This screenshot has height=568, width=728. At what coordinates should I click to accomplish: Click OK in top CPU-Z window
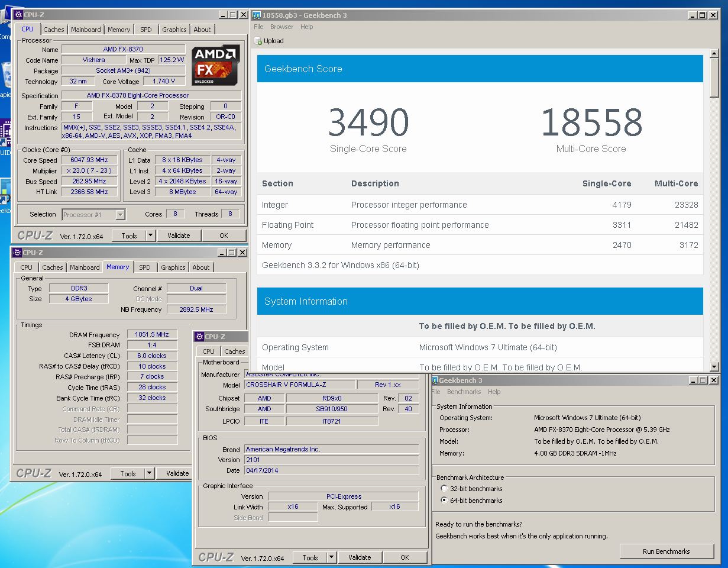(224, 235)
